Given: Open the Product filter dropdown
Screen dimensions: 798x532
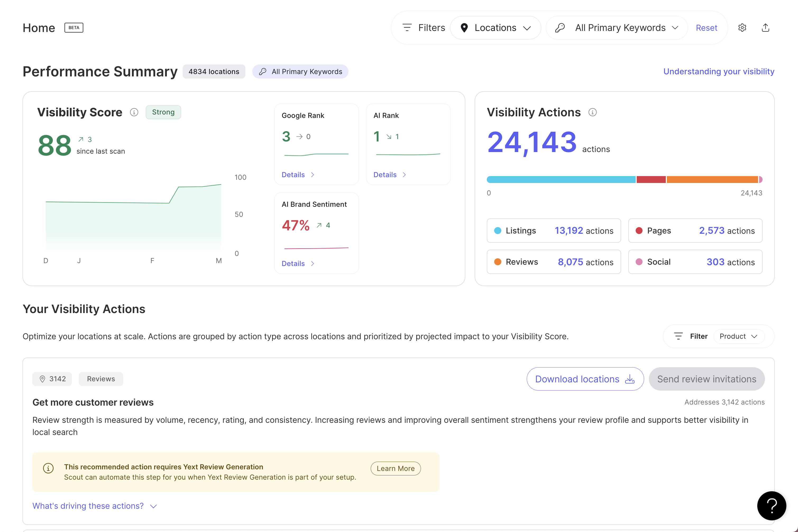Looking at the screenshot, I should pyautogui.click(x=739, y=336).
